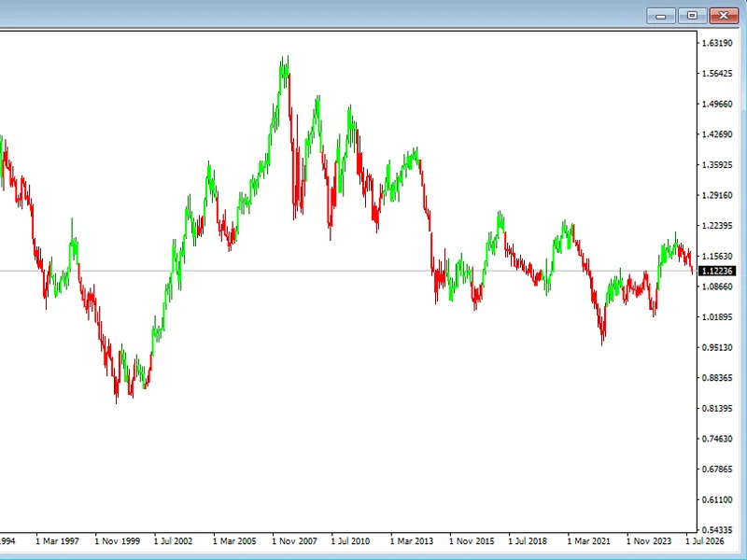Click the 1 Jul 2002 date label
The image size is (747, 560).
(174, 541)
